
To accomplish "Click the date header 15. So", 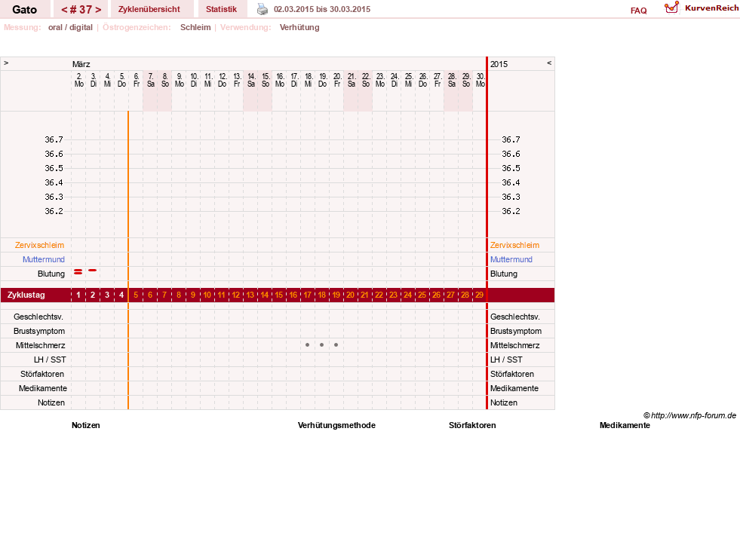I will (266, 80).
